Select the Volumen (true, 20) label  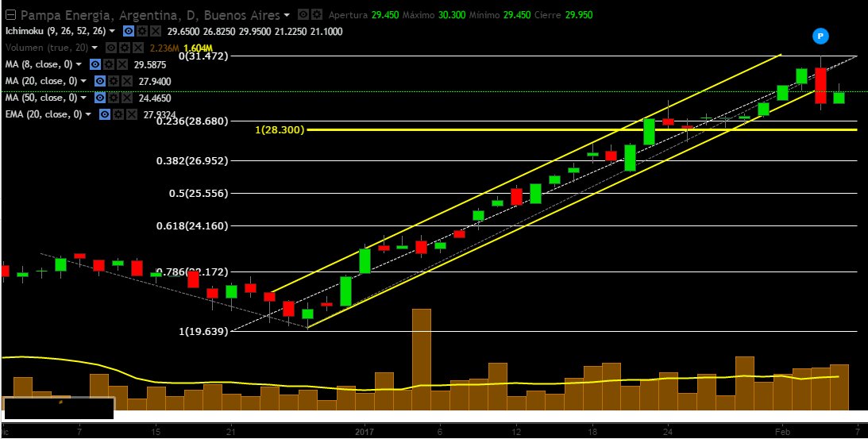[47, 48]
